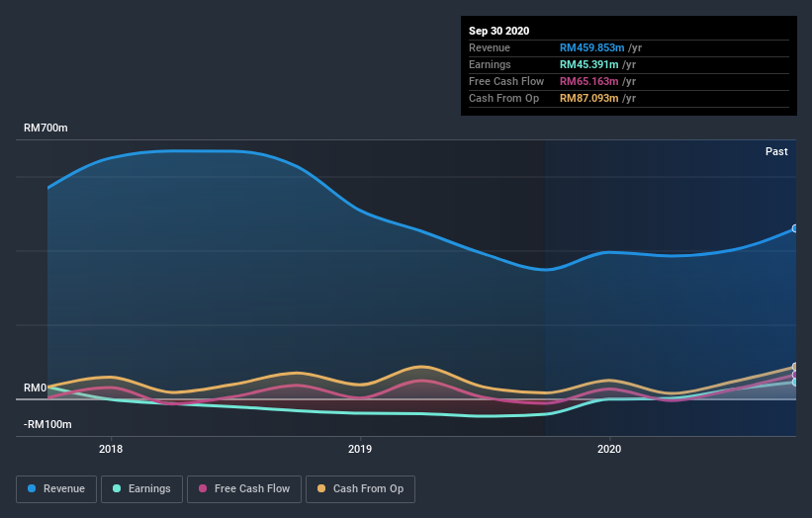The width and height of the screenshot is (812, 518).
Task: Click the RM87.093m cash from op value
Action: (x=588, y=98)
